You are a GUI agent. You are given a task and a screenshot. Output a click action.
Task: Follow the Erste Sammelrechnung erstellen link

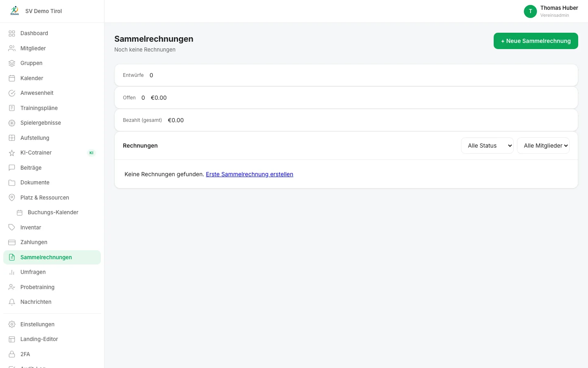[249, 174]
